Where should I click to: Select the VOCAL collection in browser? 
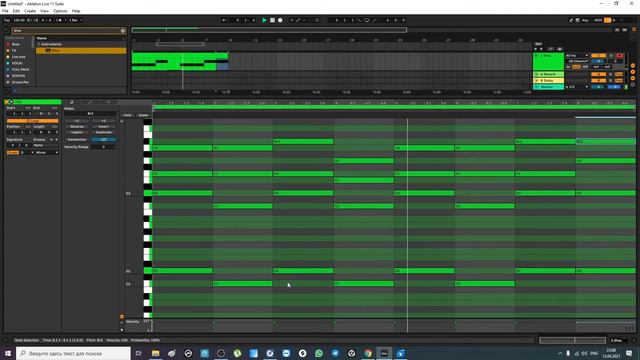[17, 63]
